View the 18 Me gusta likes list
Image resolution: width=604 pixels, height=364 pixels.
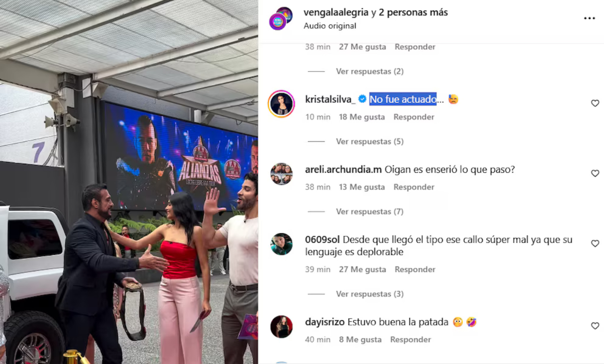tap(362, 117)
